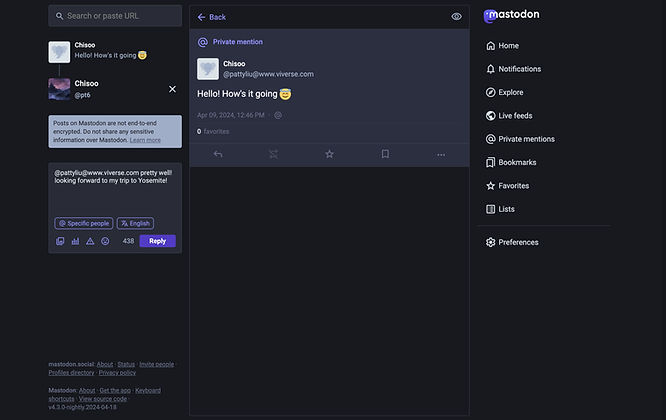Image resolution: width=666 pixels, height=420 pixels.
Task: Click the Bookmarks sidebar icon
Action: pos(491,163)
